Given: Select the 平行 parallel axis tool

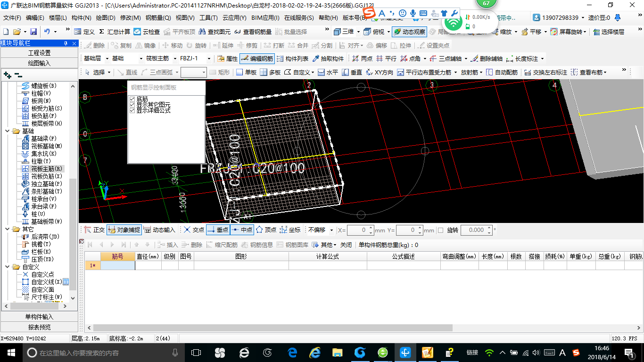Looking at the screenshot, I should 386,59.
